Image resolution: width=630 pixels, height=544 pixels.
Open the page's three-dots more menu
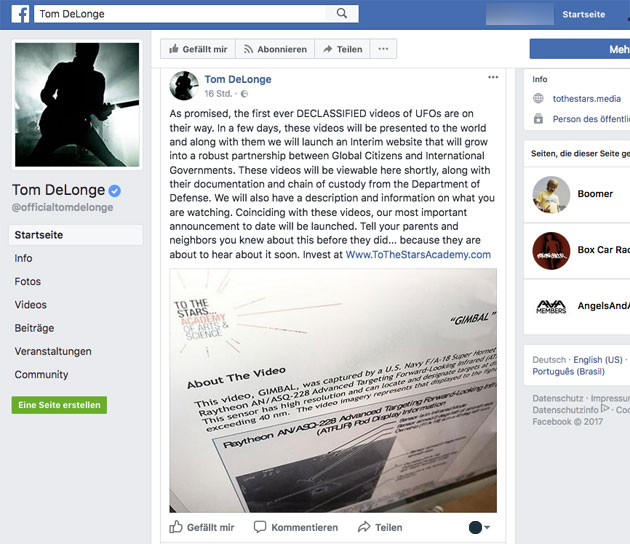[x=383, y=49]
